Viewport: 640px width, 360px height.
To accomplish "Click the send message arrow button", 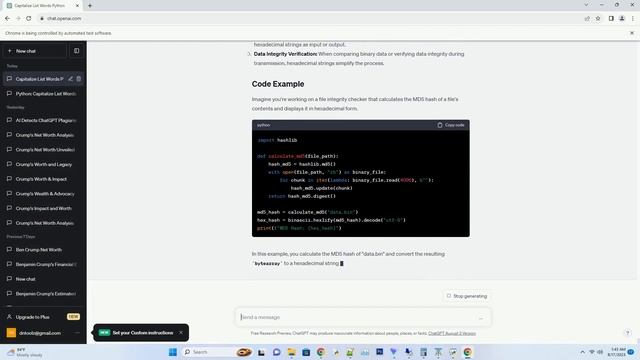I will click(481, 317).
